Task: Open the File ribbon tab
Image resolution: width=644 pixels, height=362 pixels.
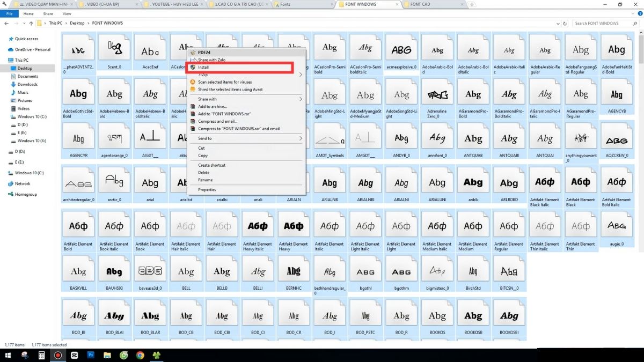Action: tap(9, 13)
